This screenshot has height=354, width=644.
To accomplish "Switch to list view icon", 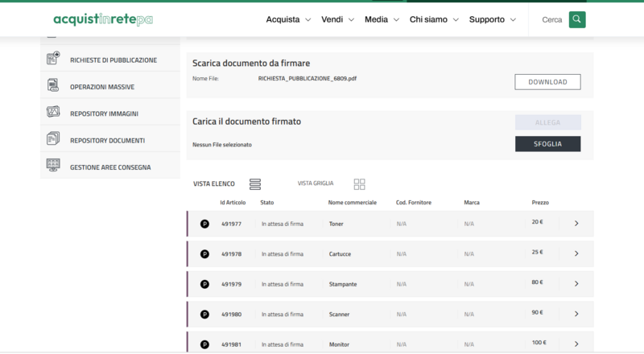I will [255, 184].
